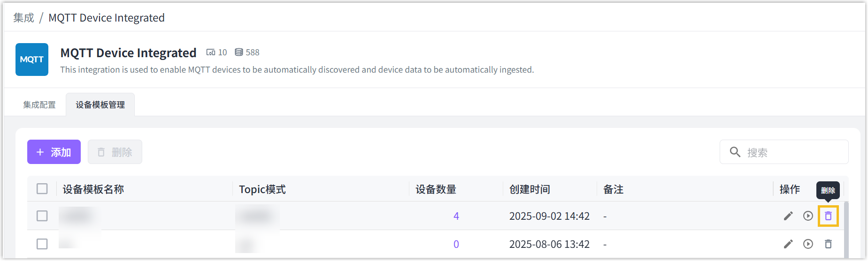Check the row with 0 devices
The height and width of the screenshot is (261, 868).
tap(42, 244)
